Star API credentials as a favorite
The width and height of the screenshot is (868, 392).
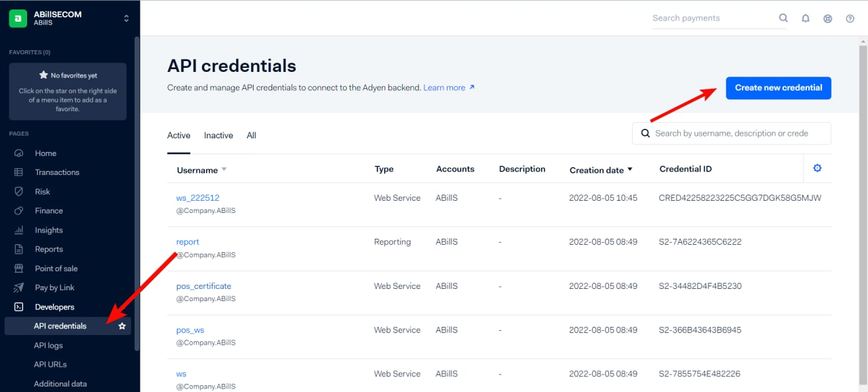(x=122, y=326)
